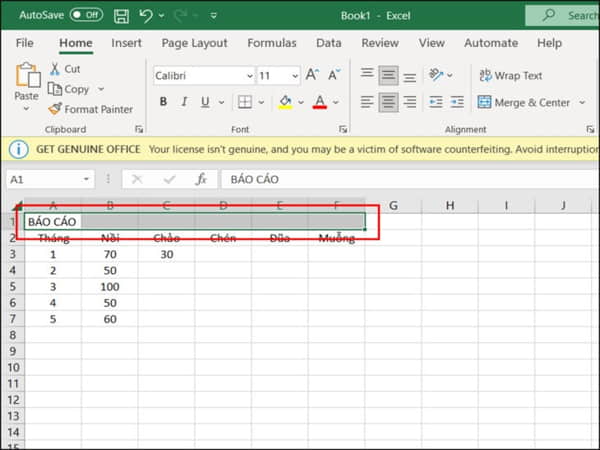The image size is (600, 450).
Task: Toggle Italic formatting
Action: coord(184,102)
